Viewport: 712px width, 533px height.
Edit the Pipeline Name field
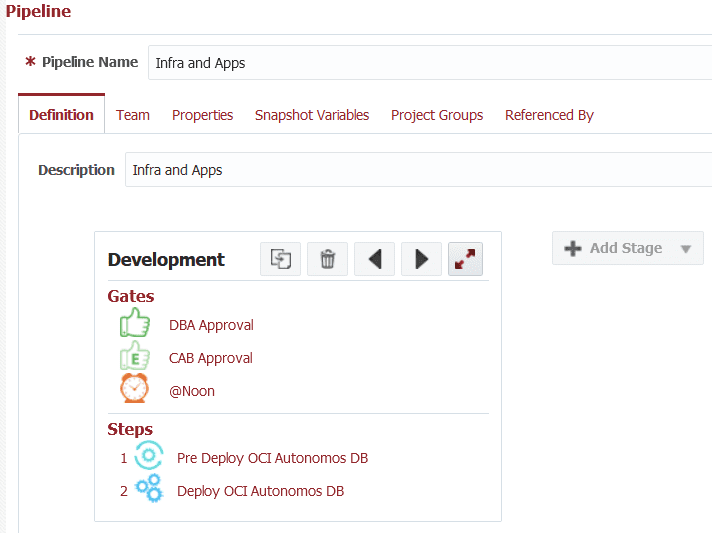(x=430, y=63)
